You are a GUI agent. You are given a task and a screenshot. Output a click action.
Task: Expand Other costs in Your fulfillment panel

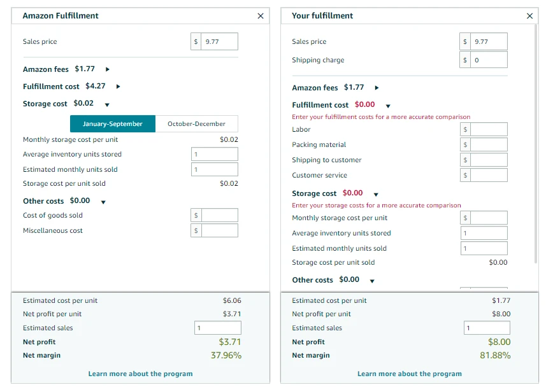371,279
